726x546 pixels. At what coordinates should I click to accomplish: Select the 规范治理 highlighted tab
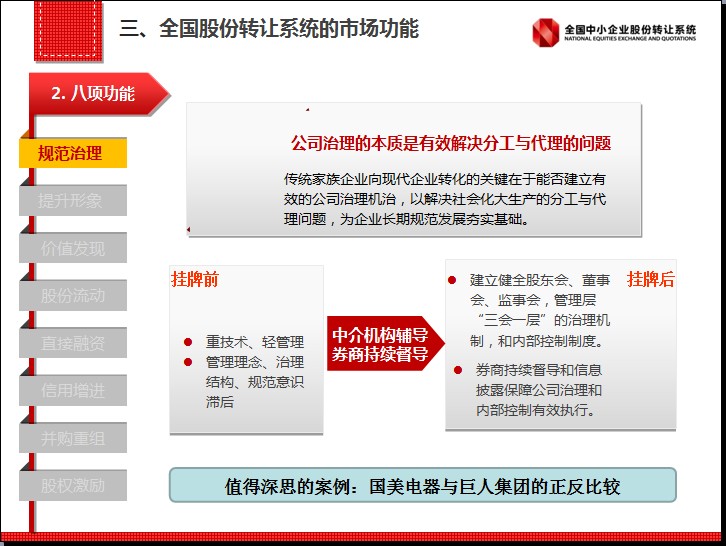coord(73,153)
